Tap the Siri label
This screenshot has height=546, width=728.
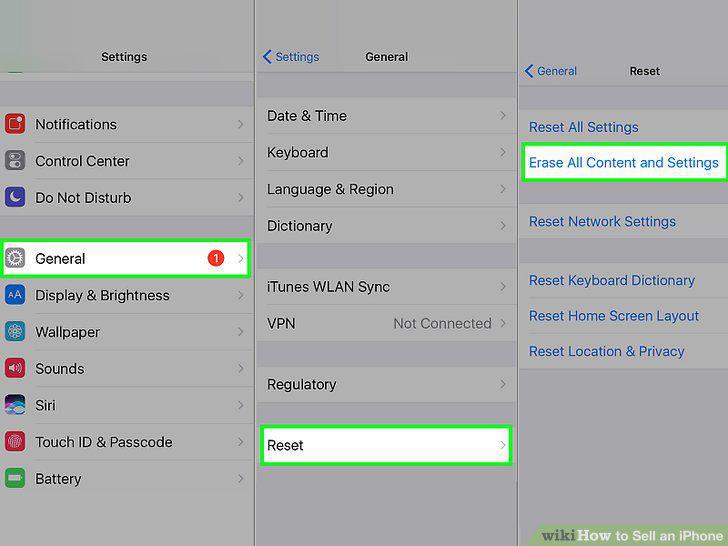pos(46,405)
